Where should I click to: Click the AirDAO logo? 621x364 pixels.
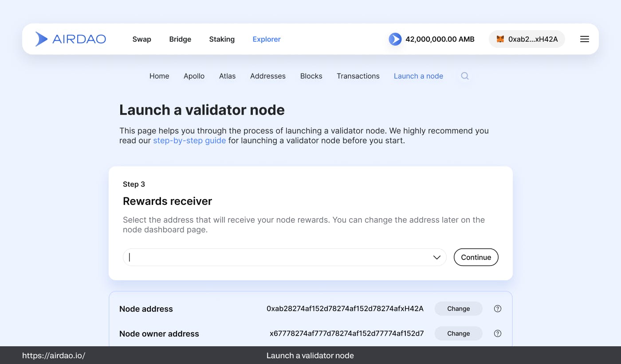71,39
